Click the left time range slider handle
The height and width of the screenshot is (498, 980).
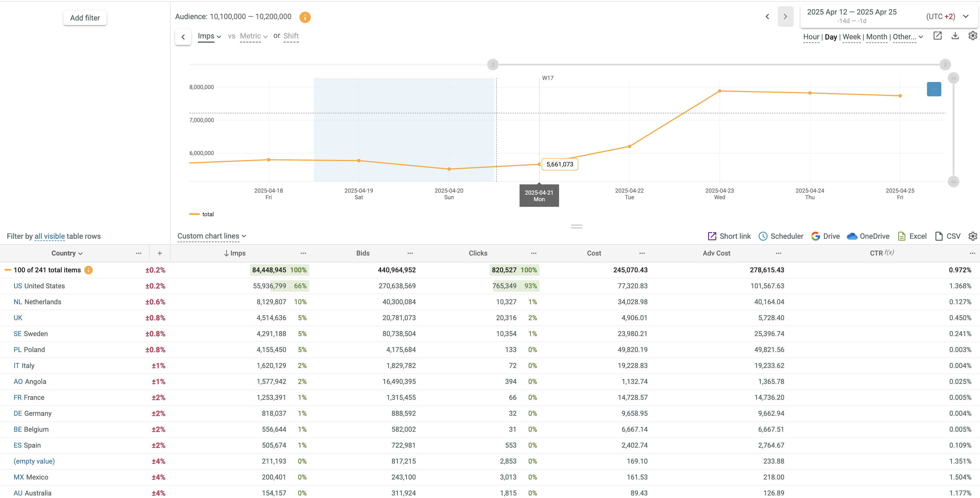pyautogui.click(x=493, y=64)
